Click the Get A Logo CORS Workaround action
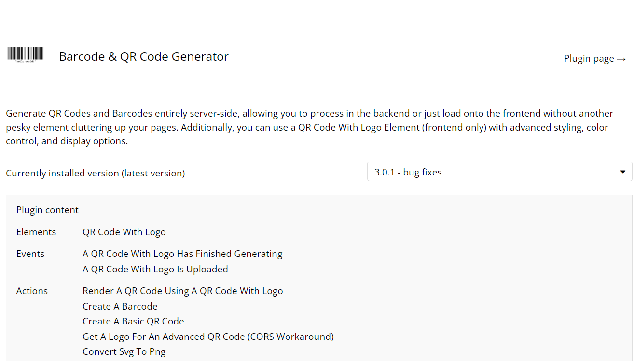 208,337
